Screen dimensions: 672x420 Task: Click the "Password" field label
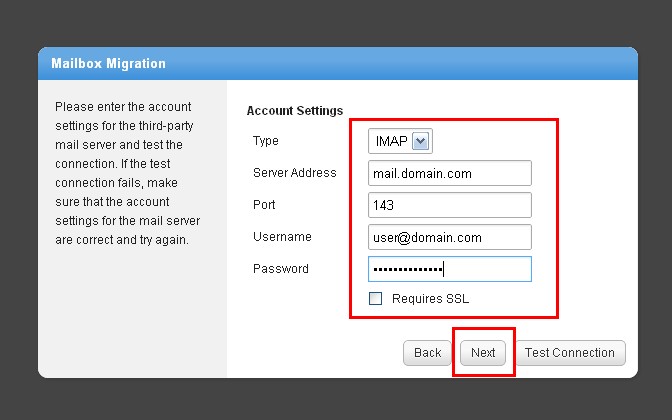pos(281,269)
